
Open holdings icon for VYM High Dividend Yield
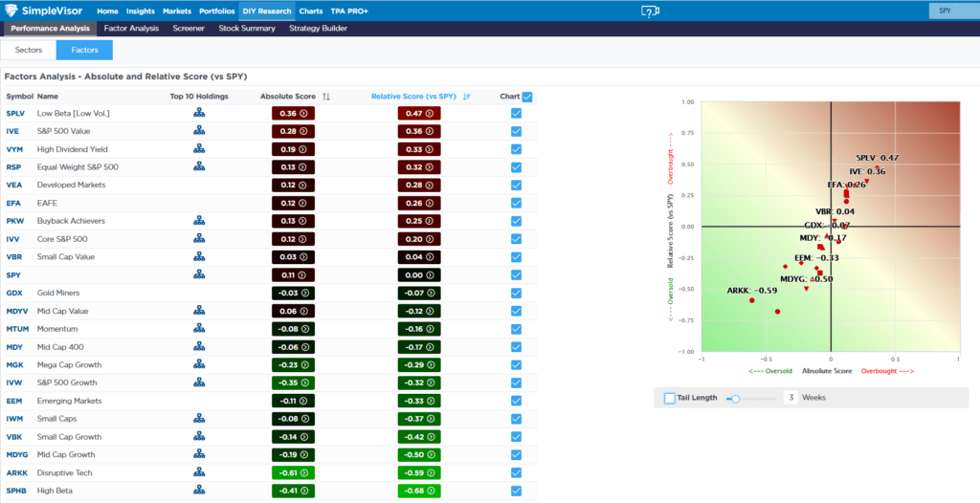(199, 149)
